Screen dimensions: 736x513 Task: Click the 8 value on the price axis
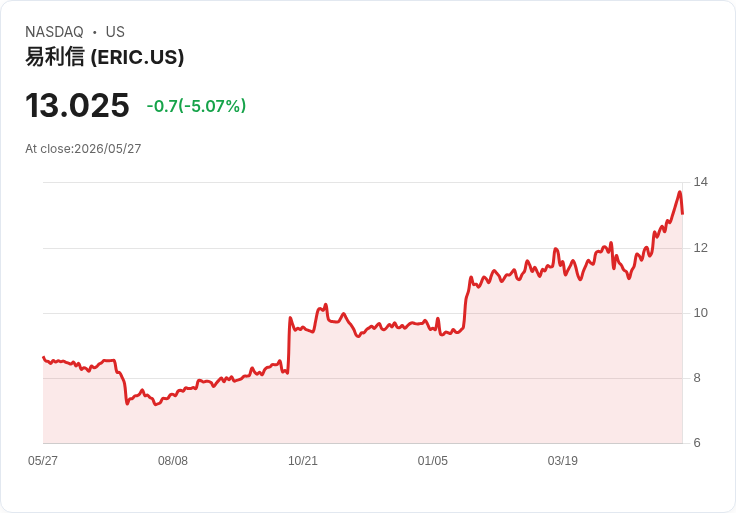(697, 378)
